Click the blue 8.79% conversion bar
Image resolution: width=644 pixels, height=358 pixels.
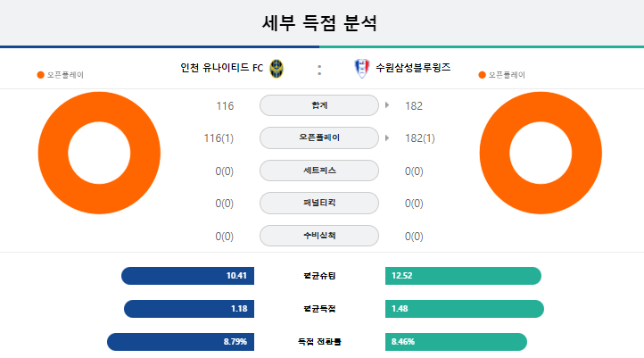pos(181,342)
